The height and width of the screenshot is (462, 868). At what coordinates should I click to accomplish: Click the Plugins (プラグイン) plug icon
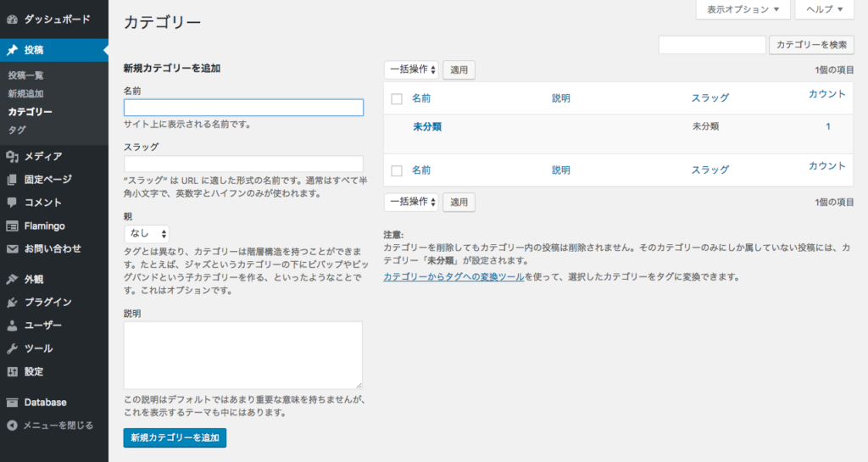point(12,303)
